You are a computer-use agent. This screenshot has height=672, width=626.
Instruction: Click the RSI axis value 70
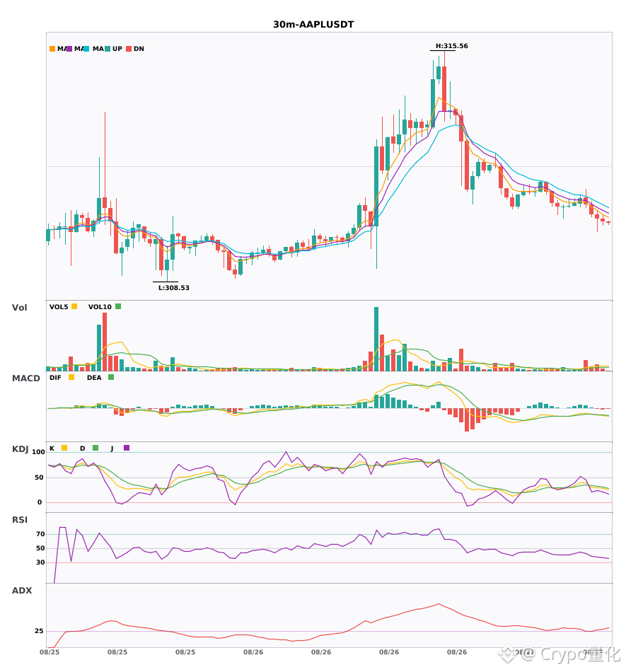(40, 534)
